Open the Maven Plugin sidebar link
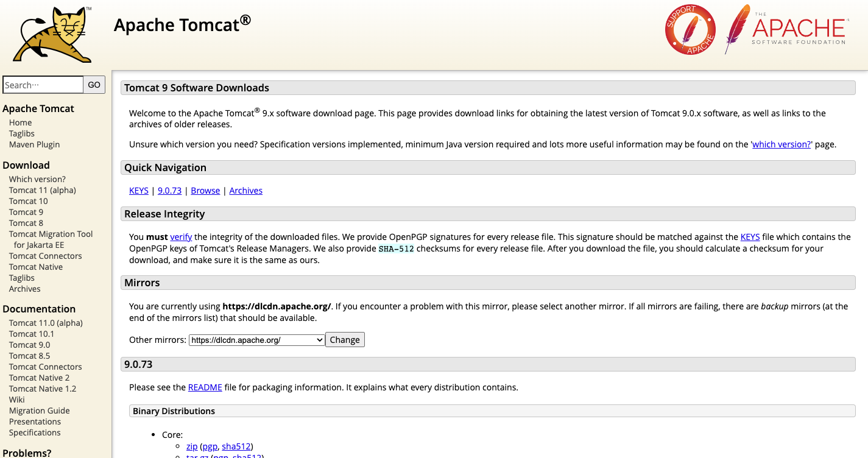 click(34, 144)
